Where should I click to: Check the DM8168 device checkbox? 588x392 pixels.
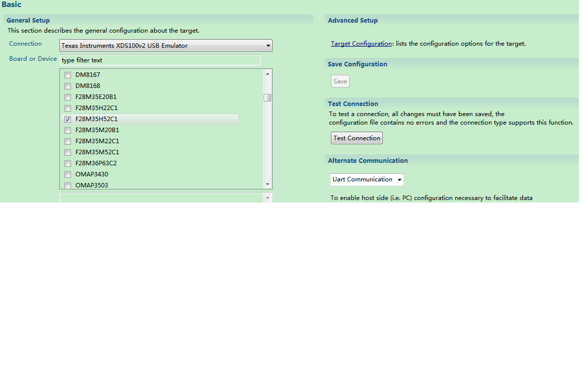click(67, 86)
